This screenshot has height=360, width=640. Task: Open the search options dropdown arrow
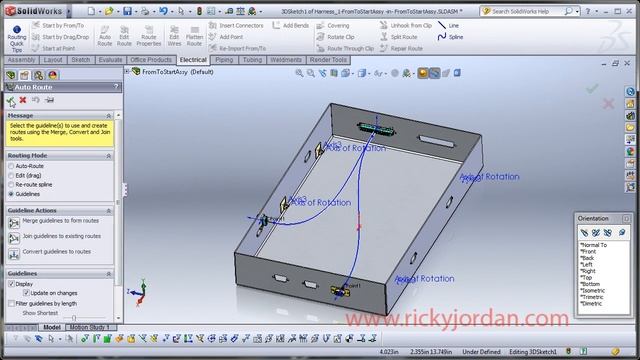(x=577, y=12)
